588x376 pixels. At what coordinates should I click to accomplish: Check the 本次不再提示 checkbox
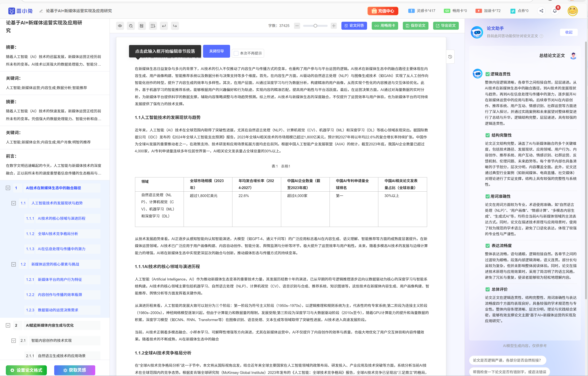[236, 53]
